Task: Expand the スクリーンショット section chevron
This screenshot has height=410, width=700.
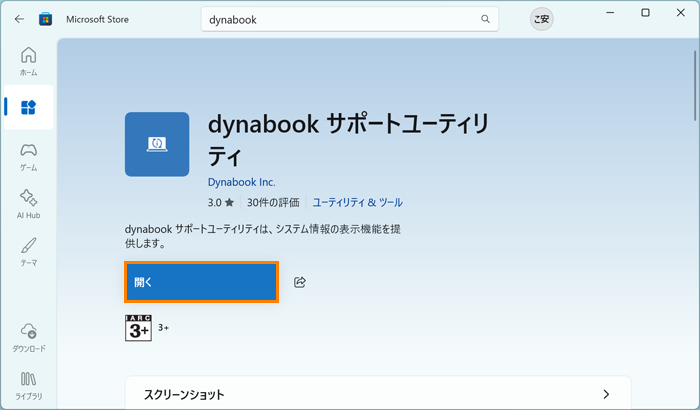Action: [x=606, y=395]
